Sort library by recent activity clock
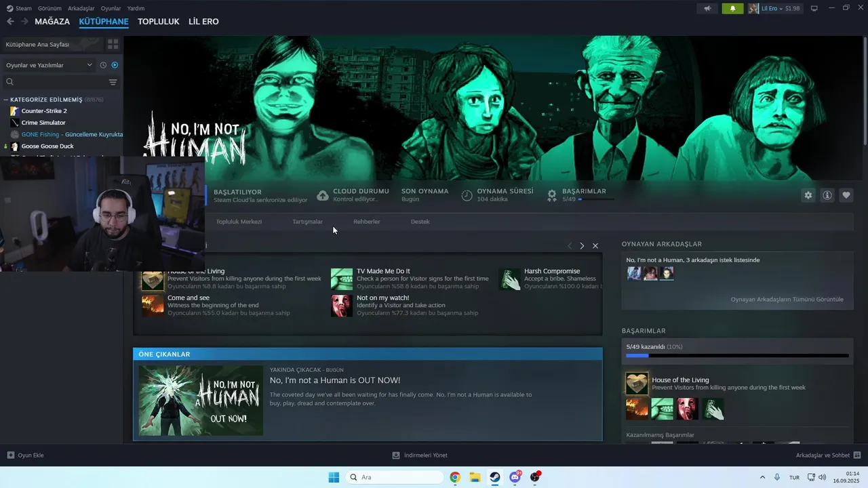This screenshot has width=868, height=488. [103, 65]
